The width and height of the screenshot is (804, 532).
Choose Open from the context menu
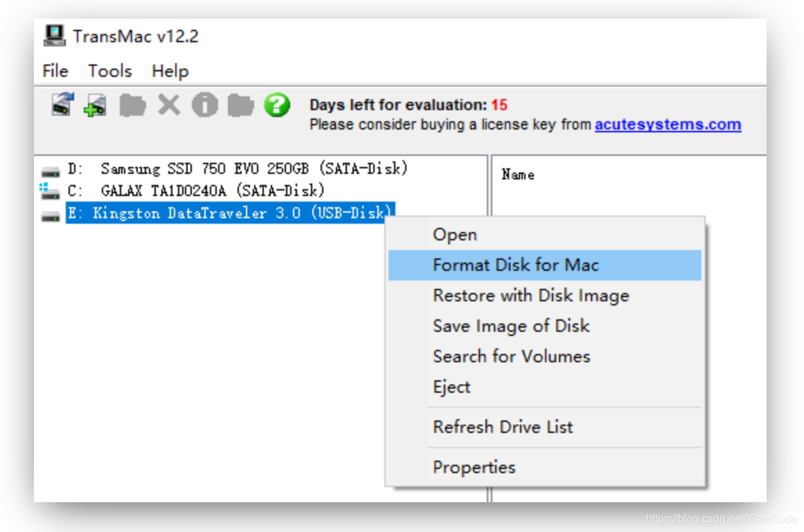tap(544, 234)
